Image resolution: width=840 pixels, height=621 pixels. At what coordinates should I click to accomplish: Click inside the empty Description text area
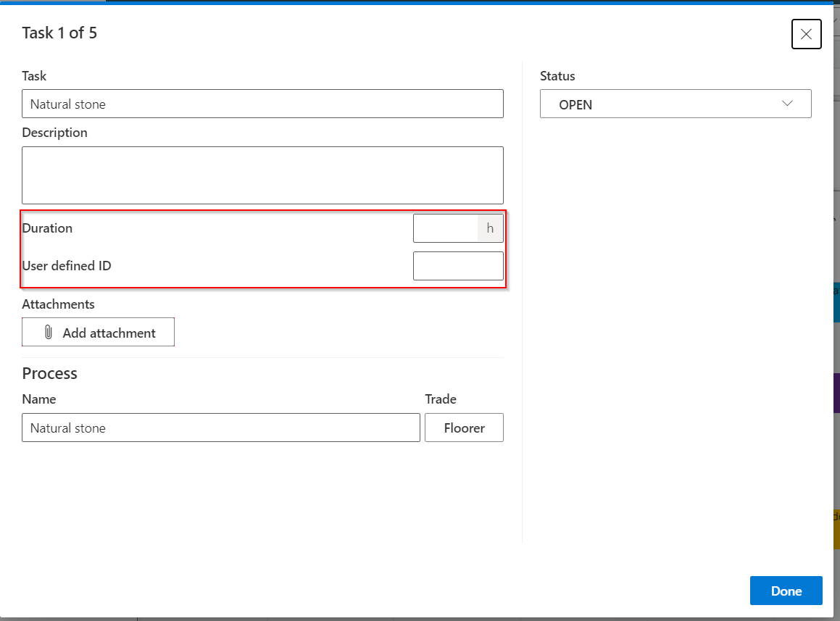pos(262,175)
